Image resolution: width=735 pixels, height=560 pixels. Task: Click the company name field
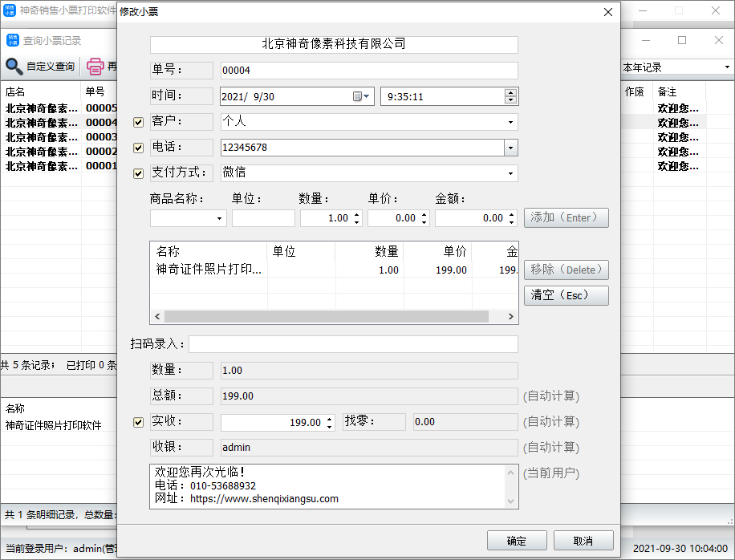334,44
